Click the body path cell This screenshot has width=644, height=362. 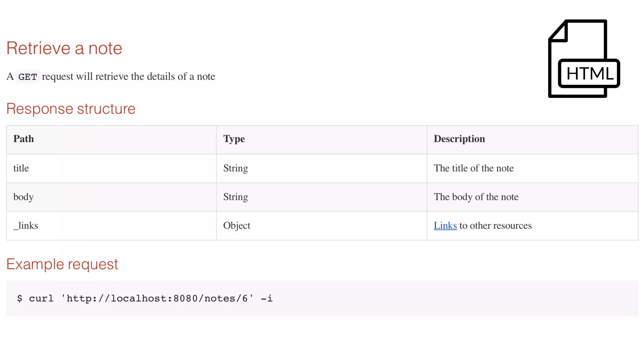(23, 197)
